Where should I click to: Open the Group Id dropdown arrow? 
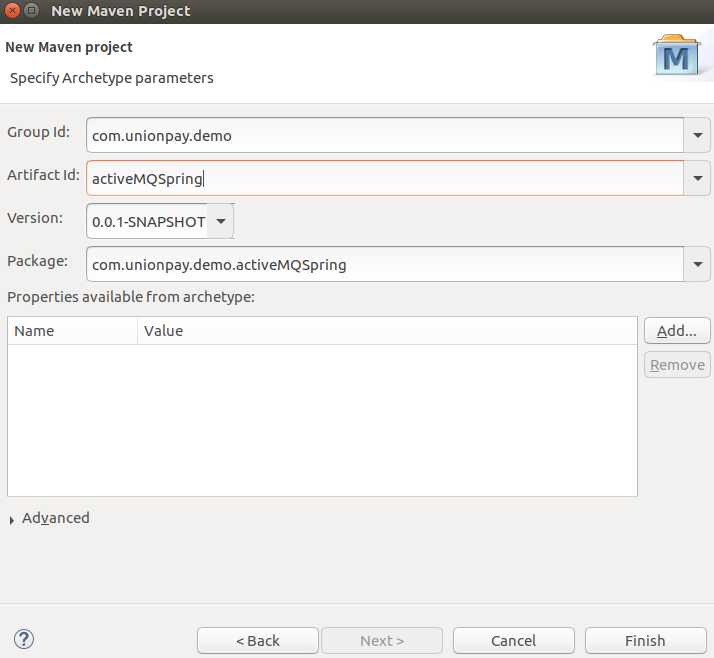(x=697, y=135)
